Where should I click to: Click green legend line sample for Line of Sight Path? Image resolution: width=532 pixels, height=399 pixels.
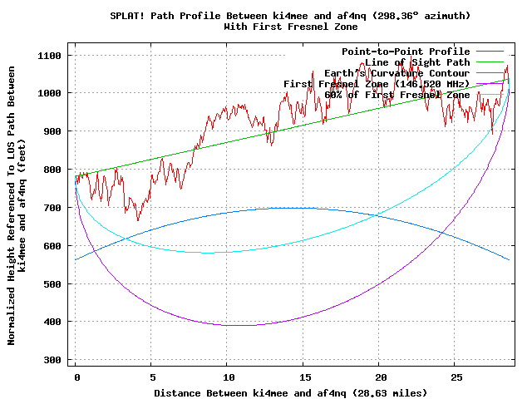coord(490,62)
